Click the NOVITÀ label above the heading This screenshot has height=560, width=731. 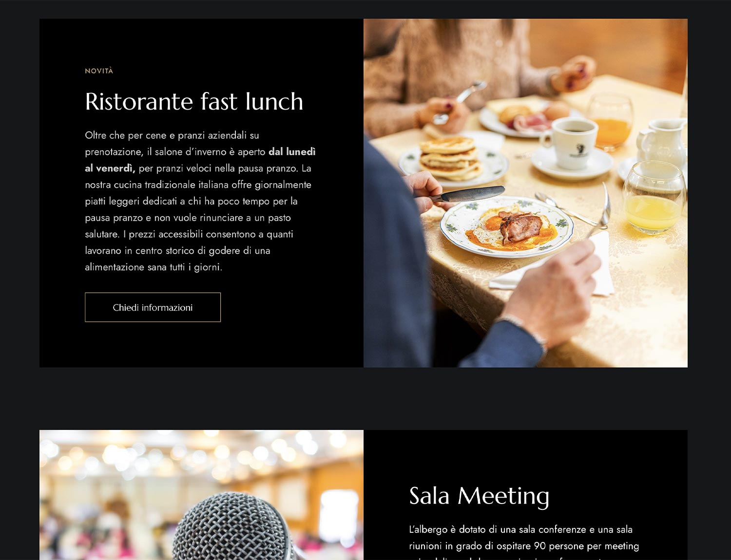click(x=99, y=71)
